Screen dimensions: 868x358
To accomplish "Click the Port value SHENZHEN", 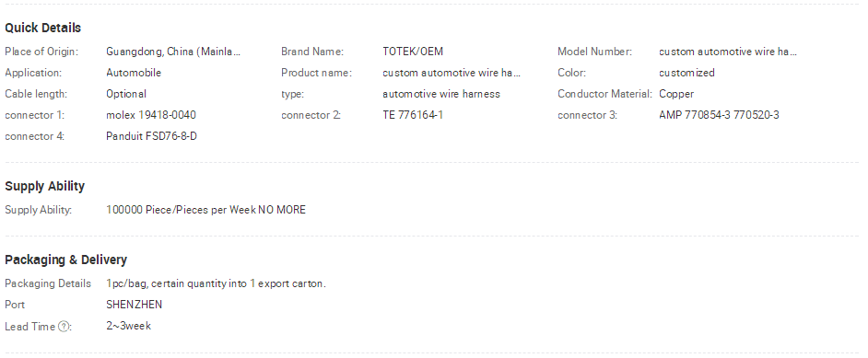I will click(x=134, y=305).
